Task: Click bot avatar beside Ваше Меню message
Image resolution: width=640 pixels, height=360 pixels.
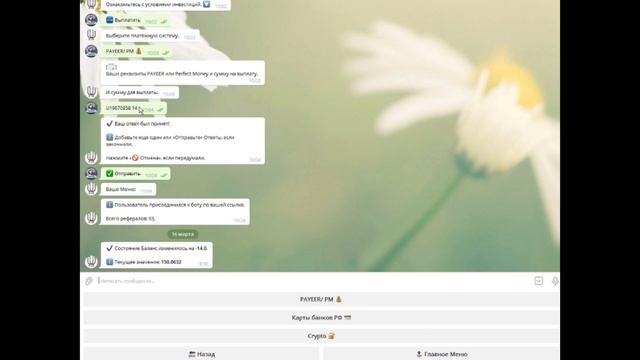Action: coord(91,189)
